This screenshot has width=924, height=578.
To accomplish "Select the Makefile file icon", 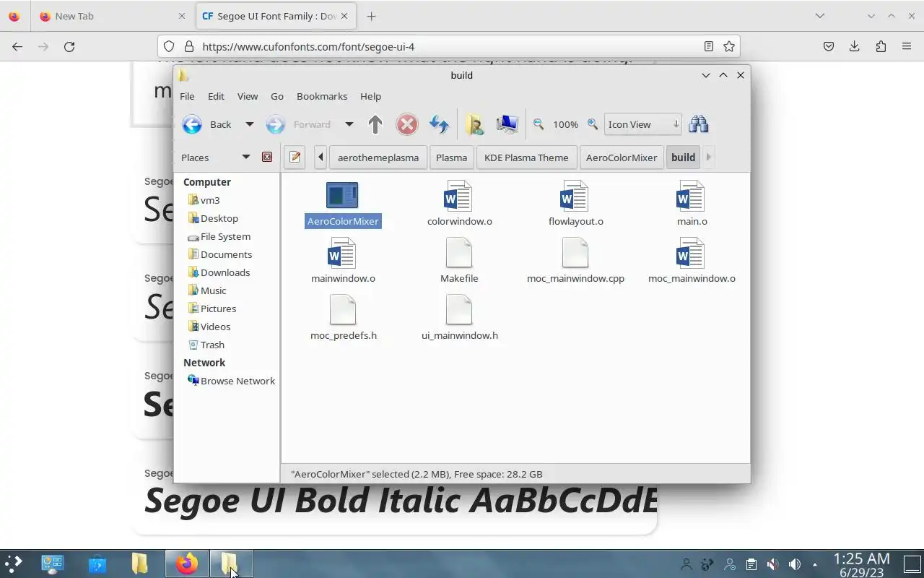I will 459,253.
